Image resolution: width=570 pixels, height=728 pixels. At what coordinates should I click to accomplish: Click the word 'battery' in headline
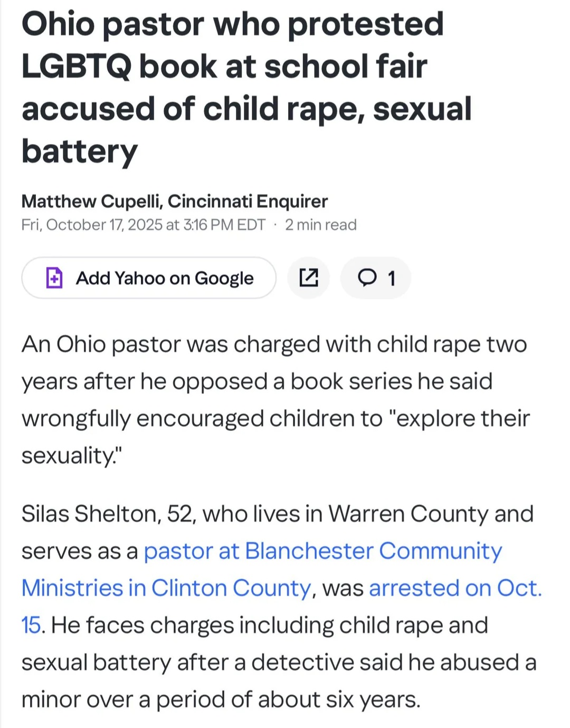coord(79,151)
